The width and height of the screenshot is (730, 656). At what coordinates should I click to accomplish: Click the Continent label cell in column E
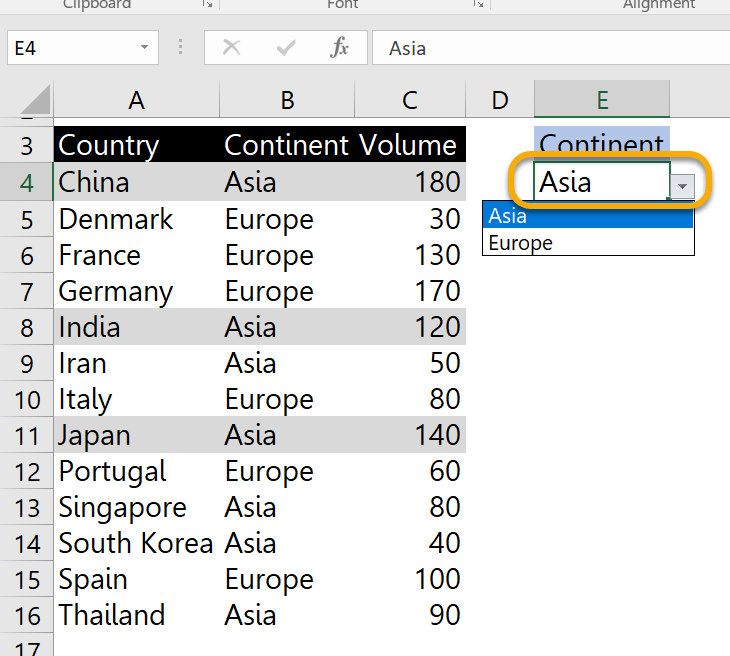(x=602, y=145)
